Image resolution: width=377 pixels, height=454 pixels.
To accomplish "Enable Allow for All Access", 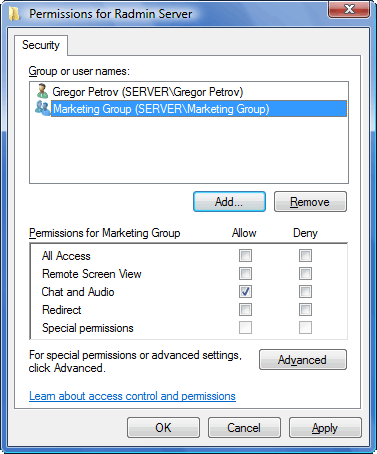I will [x=245, y=256].
